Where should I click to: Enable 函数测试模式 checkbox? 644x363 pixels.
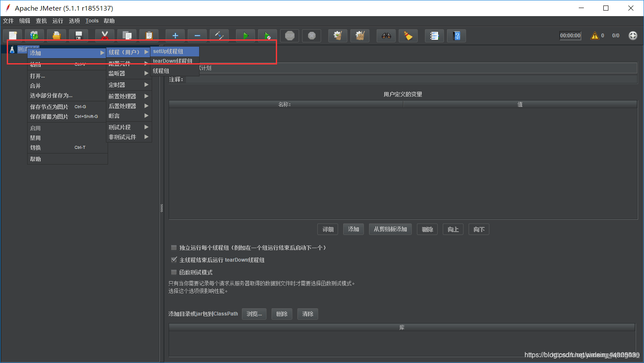[174, 272]
